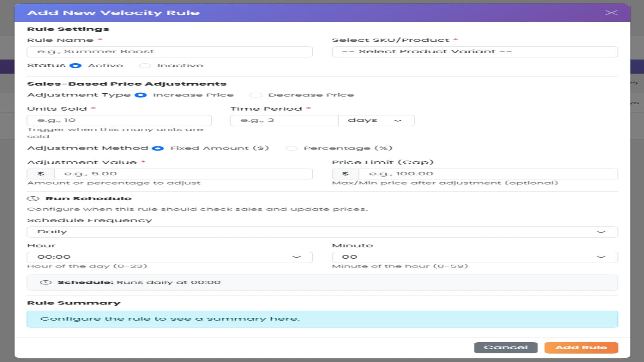Viewport: 644px width, 362px height.
Task: Click the Price Limit (Cap) input field
Action: 488,174
